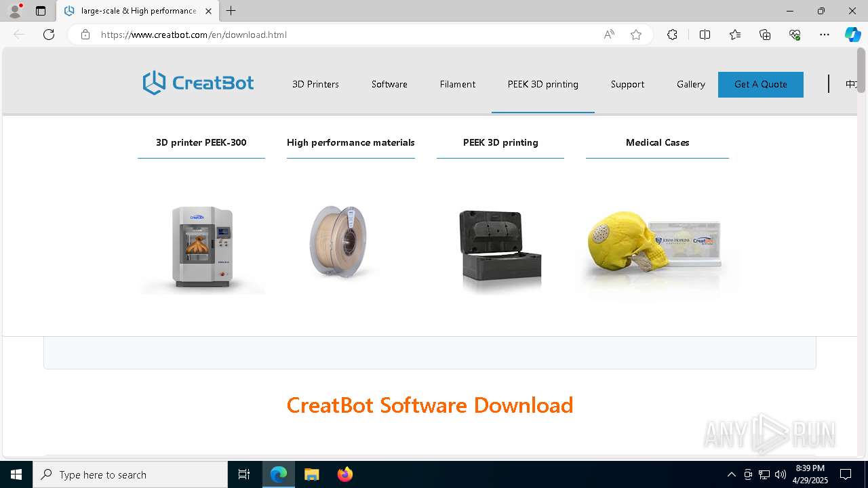The height and width of the screenshot is (488, 868).
Task: Click filament spool thumbnail
Action: click(338, 242)
